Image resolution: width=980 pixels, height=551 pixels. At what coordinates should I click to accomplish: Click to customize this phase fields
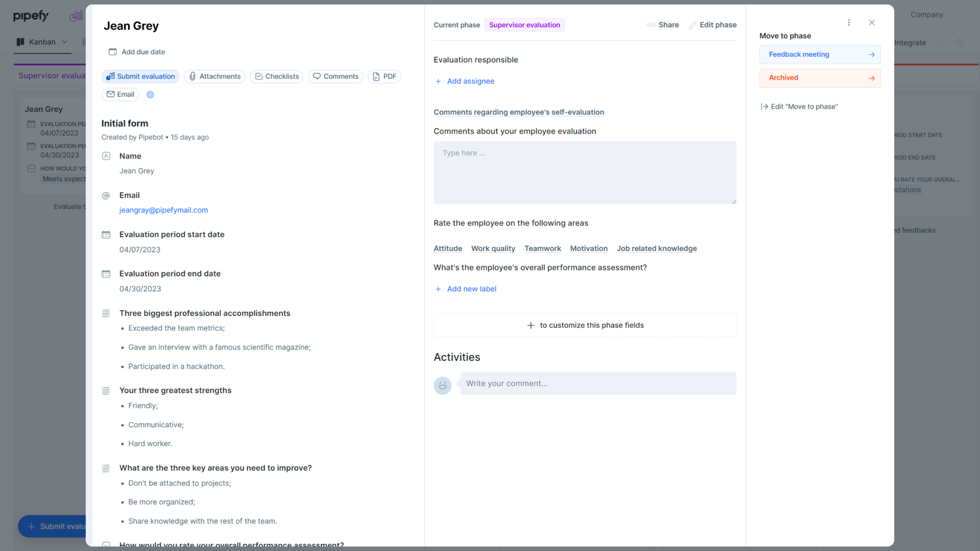pos(585,325)
